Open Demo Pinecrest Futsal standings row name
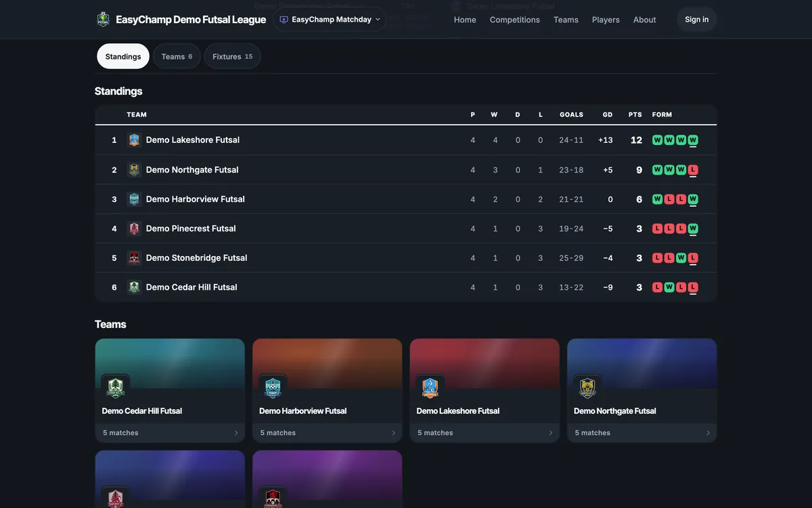812x508 pixels. coord(191,228)
